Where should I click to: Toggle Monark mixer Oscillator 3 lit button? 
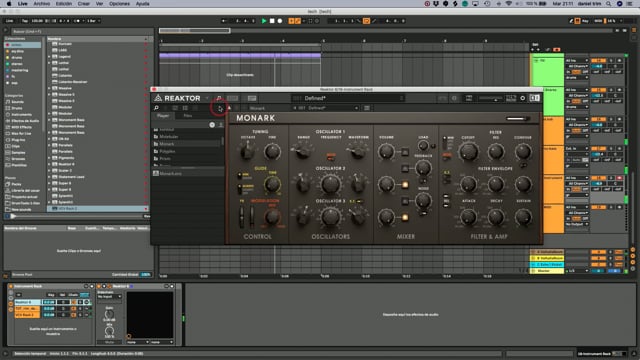click(x=405, y=218)
